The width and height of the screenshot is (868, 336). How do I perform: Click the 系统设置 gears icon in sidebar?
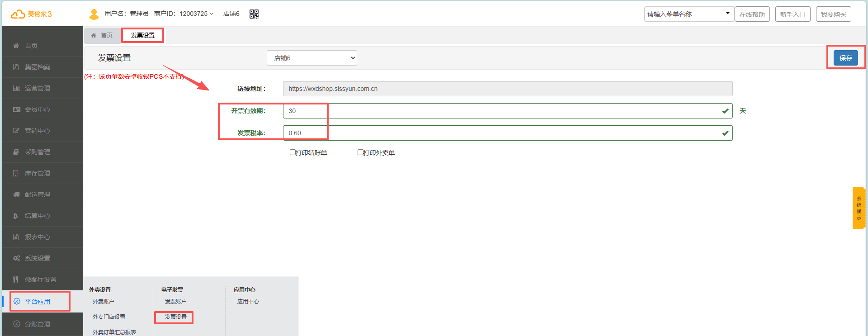pyautogui.click(x=16, y=258)
